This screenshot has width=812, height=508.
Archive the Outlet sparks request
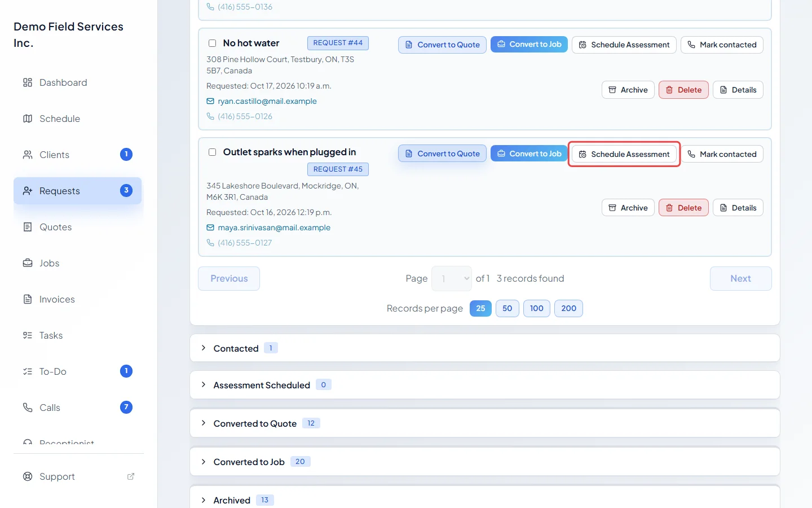tap(628, 208)
